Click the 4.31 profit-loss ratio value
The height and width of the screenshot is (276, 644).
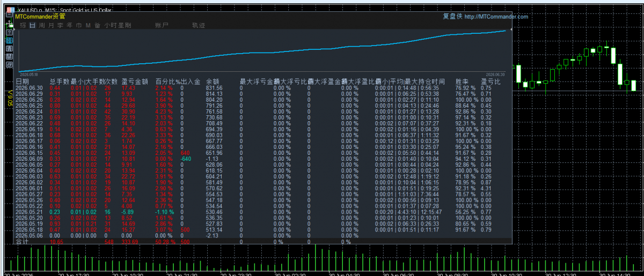point(486,188)
